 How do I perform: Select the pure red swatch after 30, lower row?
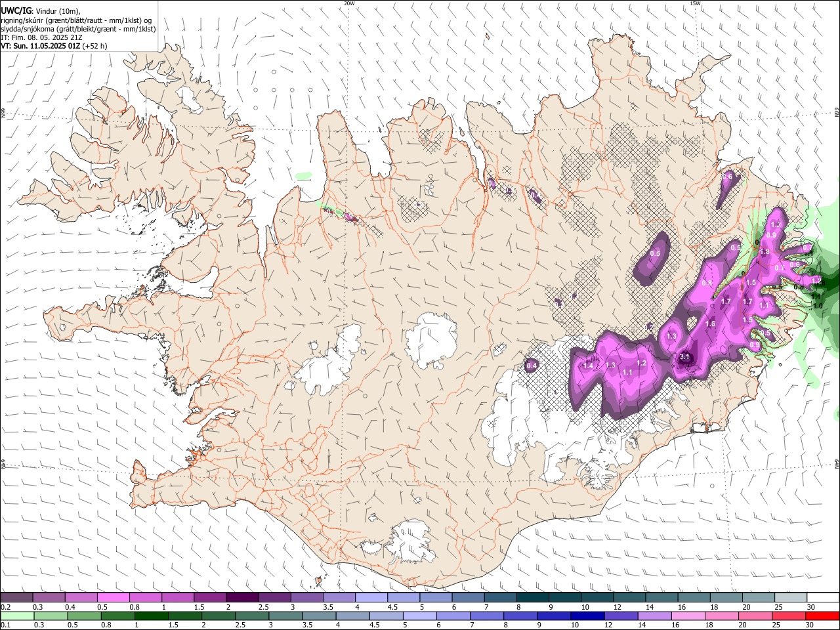pyautogui.click(x=822, y=616)
